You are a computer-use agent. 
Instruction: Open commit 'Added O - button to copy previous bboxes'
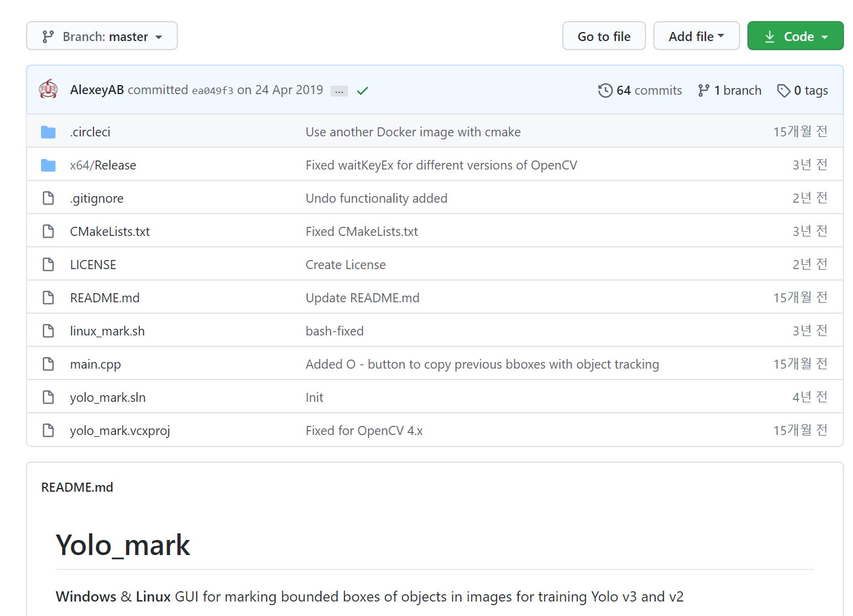tap(483, 364)
